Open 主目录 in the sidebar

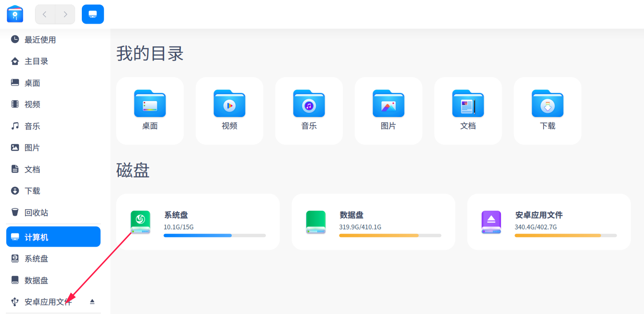tap(54, 61)
